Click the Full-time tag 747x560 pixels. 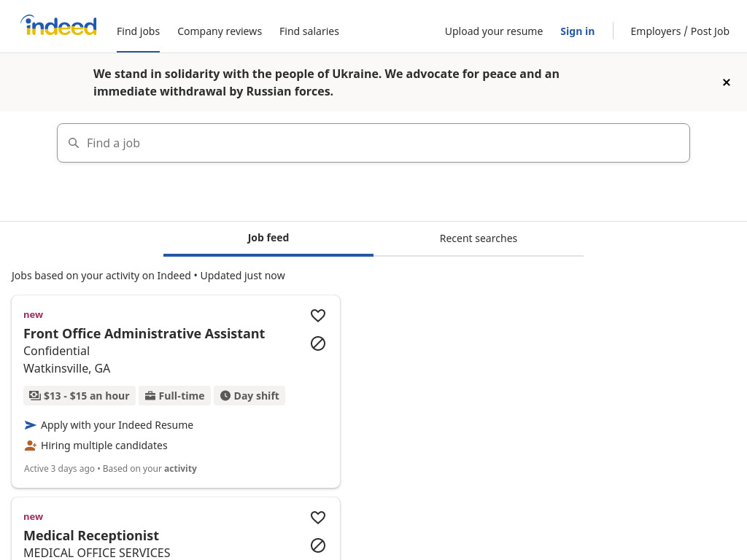tap(175, 396)
